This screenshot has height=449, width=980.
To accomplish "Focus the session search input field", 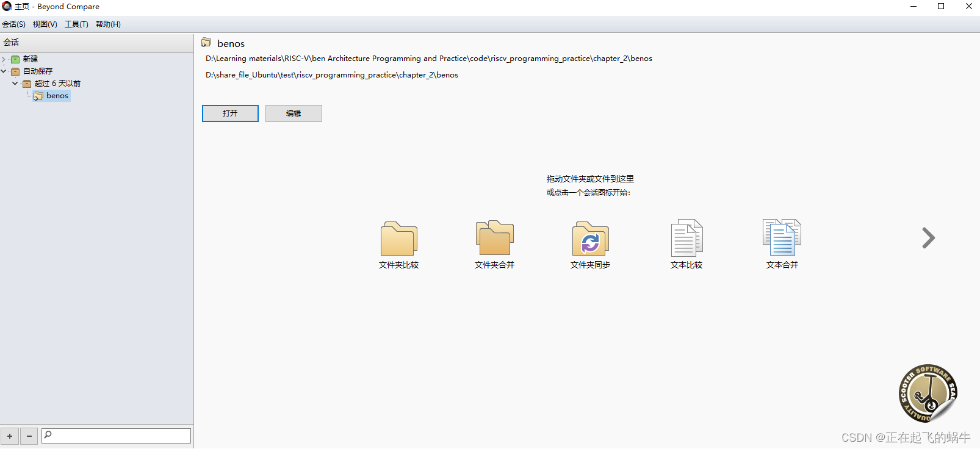I will [x=116, y=436].
